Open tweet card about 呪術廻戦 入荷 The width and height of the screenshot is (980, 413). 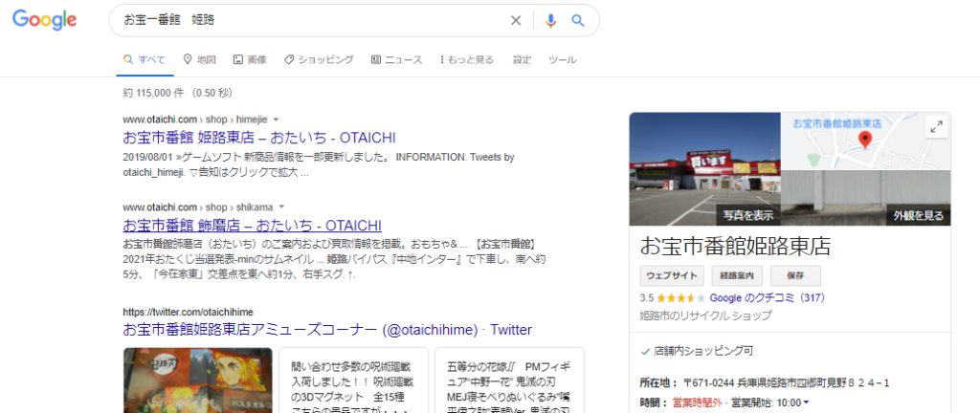pos(354,380)
